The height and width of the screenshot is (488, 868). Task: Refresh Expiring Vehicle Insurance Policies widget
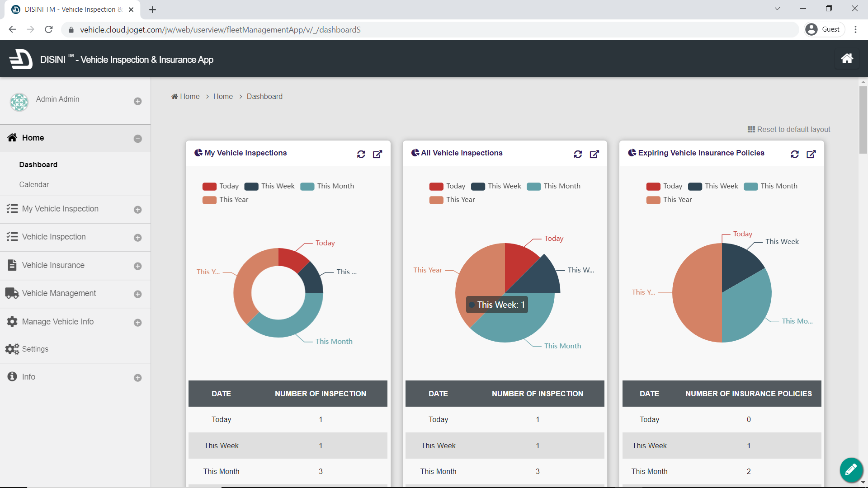(x=795, y=155)
